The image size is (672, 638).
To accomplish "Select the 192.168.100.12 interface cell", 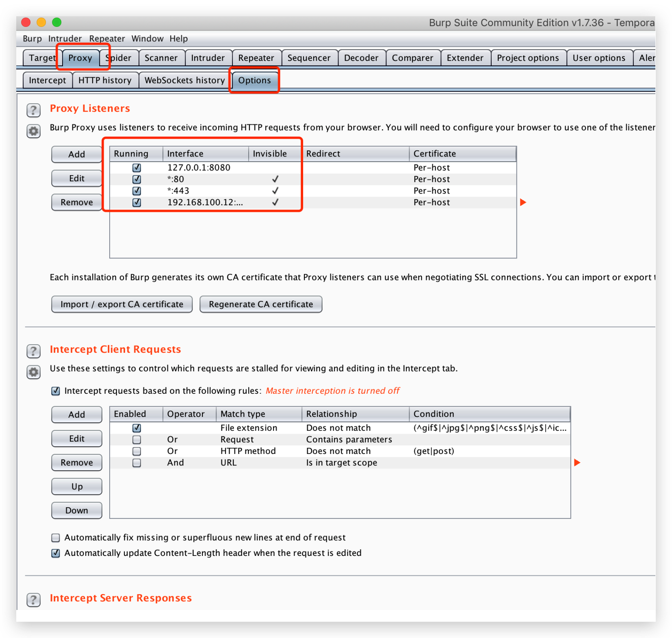I will [x=205, y=202].
